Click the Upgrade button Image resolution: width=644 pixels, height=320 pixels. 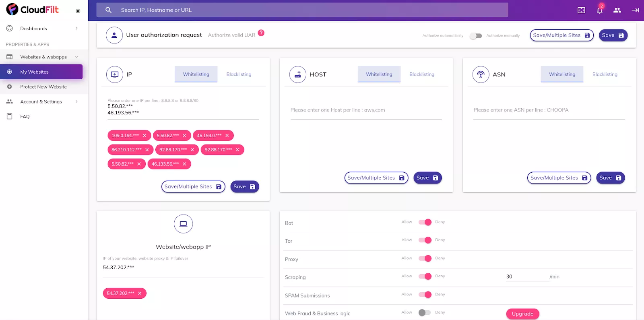tap(522, 314)
